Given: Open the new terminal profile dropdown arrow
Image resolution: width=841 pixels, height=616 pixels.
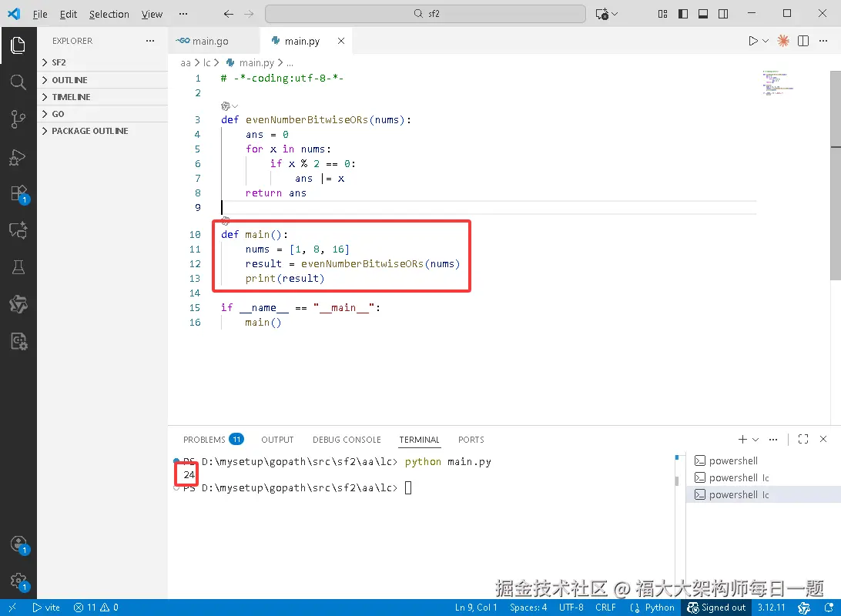Looking at the screenshot, I should pos(756,439).
